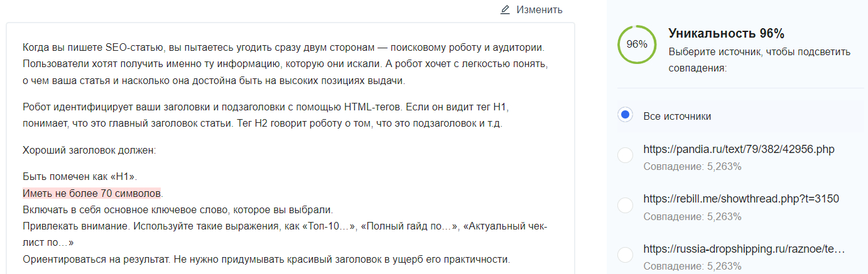Click the "Уникальность 96%" heading
The width and height of the screenshot is (868, 274).
(726, 34)
